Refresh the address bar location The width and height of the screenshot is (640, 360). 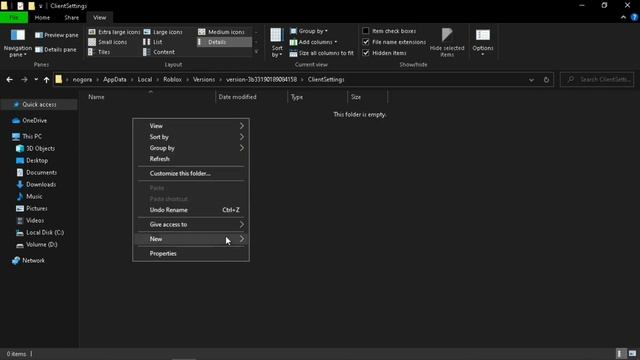[x=546, y=80]
